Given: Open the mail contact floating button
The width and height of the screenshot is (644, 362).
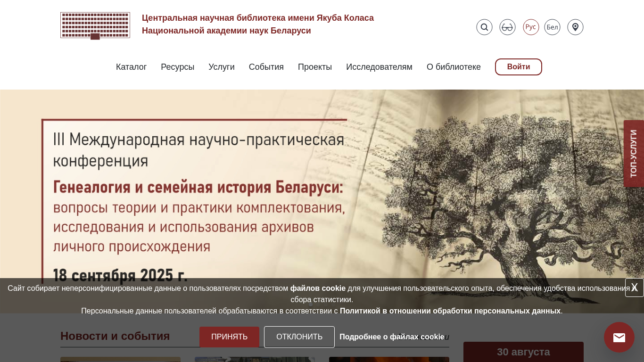Looking at the screenshot, I should (619, 337).
